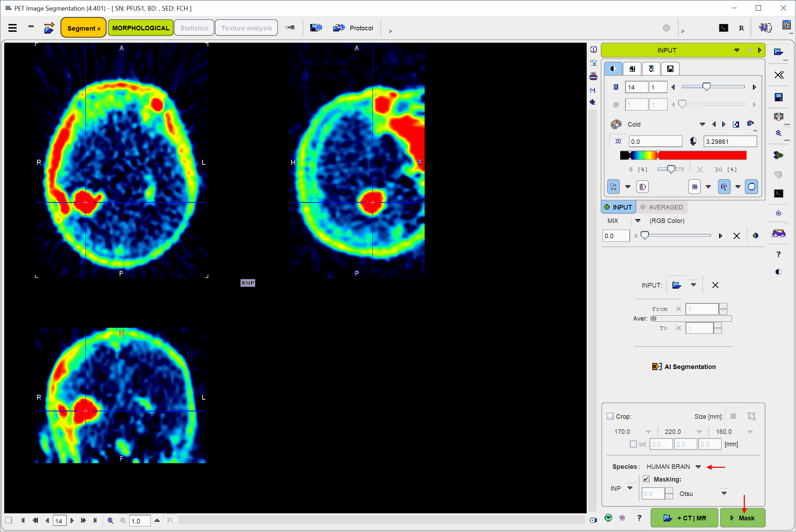Open the Texture analysis tab
Image resolution: width=796 pixels, height=532 pixels.
point(246,28)
